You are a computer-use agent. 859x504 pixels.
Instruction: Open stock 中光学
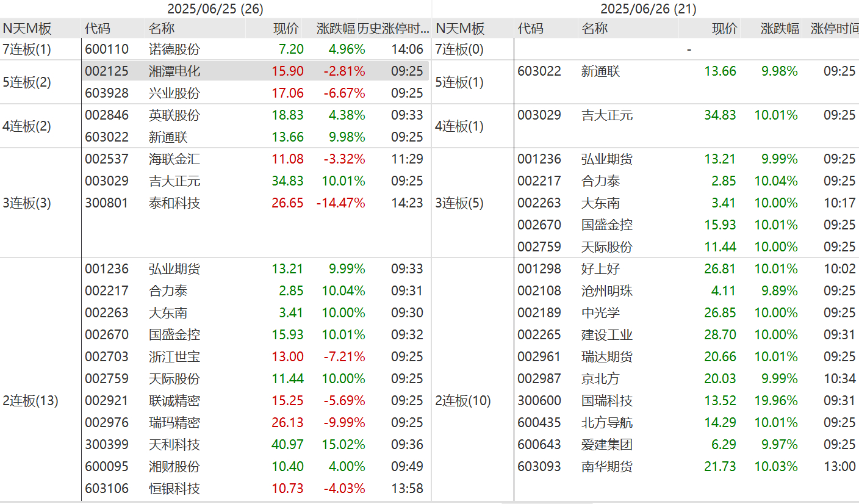point(601,313)
